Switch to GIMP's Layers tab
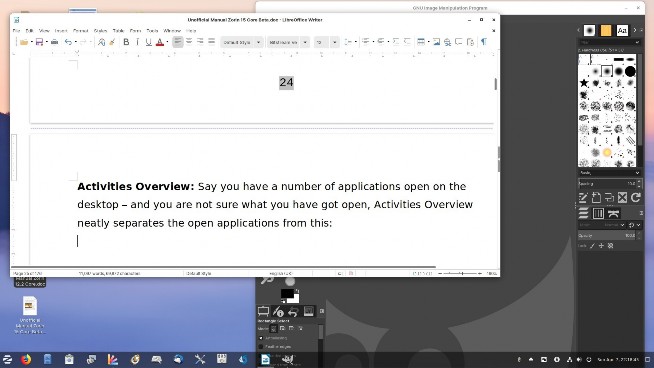The width and height of the screenshot is (654, 368). 584,213
